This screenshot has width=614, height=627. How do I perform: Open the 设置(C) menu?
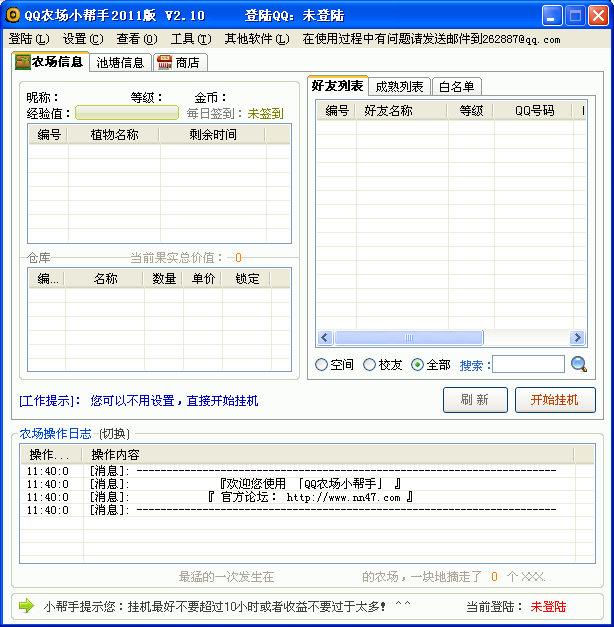click(83, 39)
